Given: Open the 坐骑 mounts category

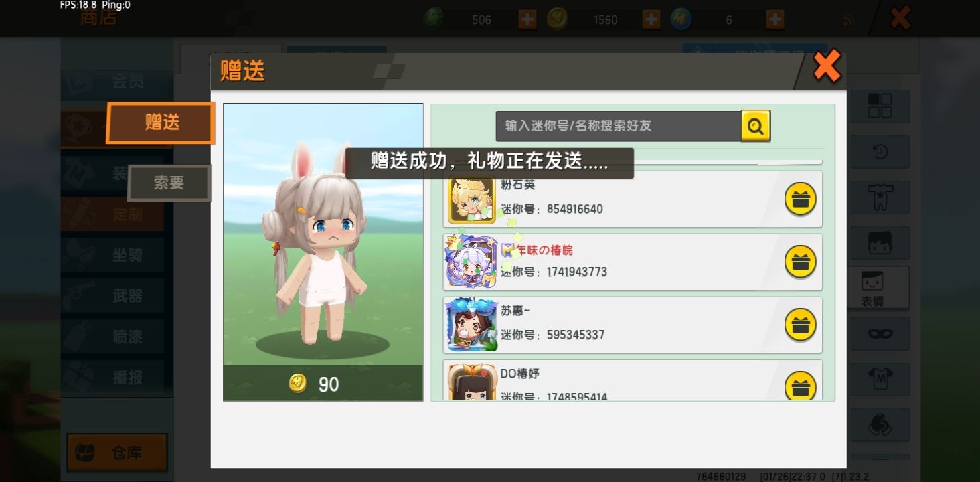Looking at the screenshot, I should point(112,254).
